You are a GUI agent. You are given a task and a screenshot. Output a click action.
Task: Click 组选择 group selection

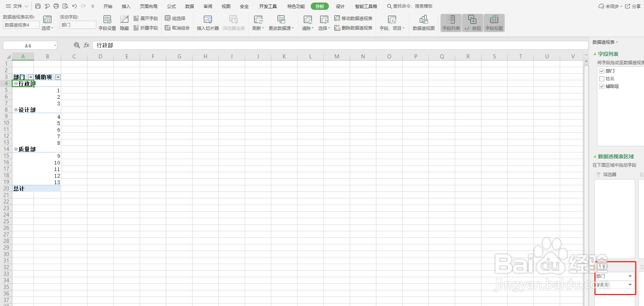(x=175, y=18)
